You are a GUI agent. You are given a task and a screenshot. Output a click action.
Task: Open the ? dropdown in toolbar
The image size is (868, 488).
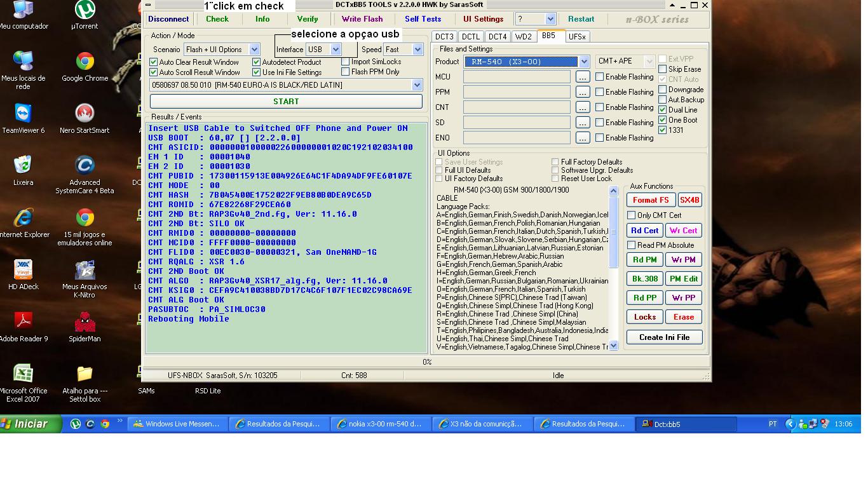pos(550,19)
